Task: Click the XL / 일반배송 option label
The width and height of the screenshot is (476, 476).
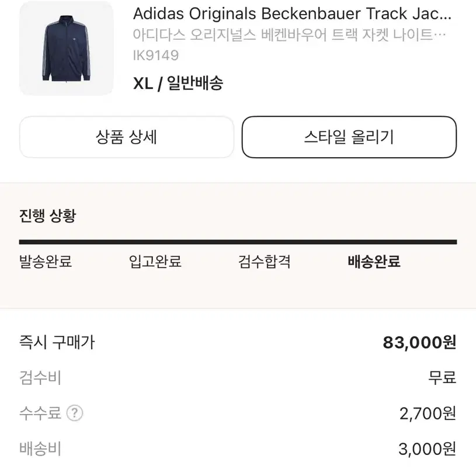Action: pos(178,82)
